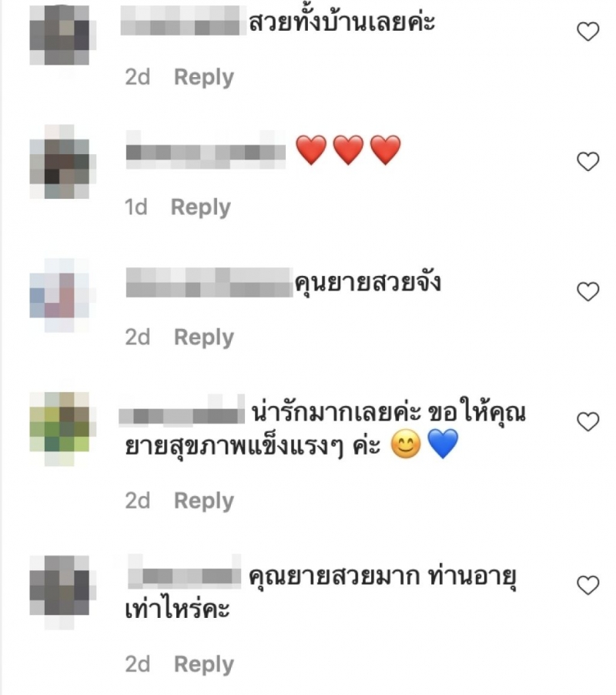Viewport: 616px width, 695px height.
Task: Open the green pixelated avatar profile
Action: point(59,428)
